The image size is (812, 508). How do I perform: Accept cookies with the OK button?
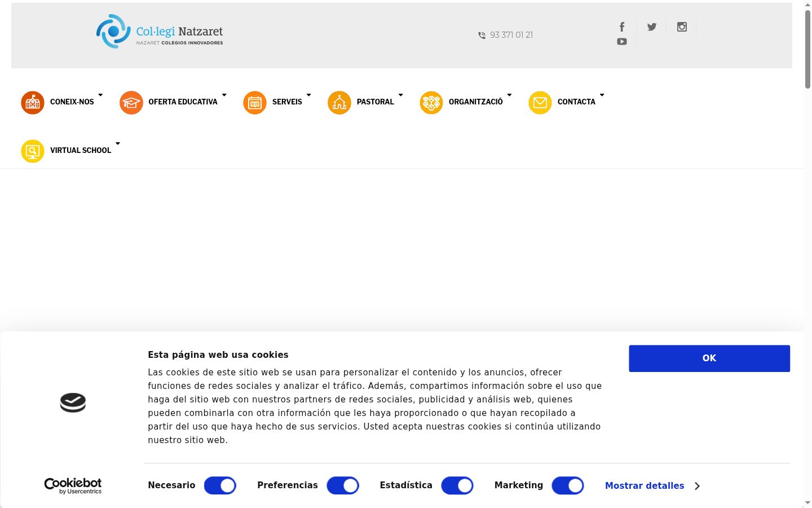coord(709,358)
